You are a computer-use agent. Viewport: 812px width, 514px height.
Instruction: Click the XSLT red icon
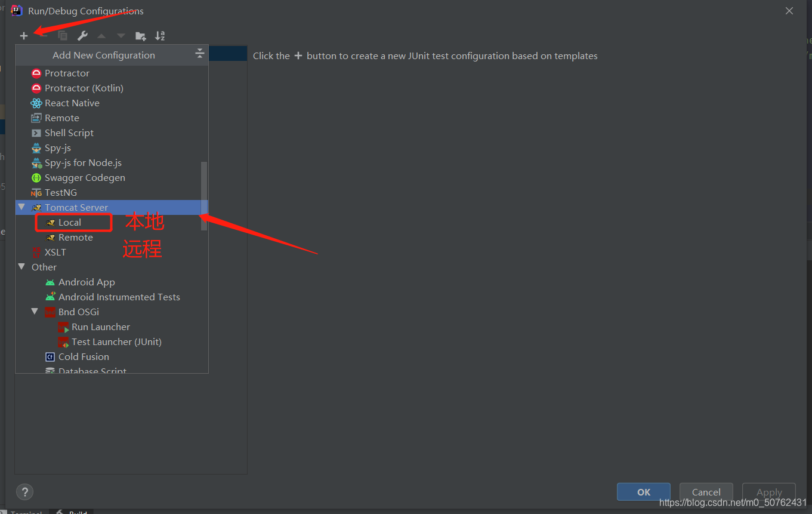tap(36, 253)
